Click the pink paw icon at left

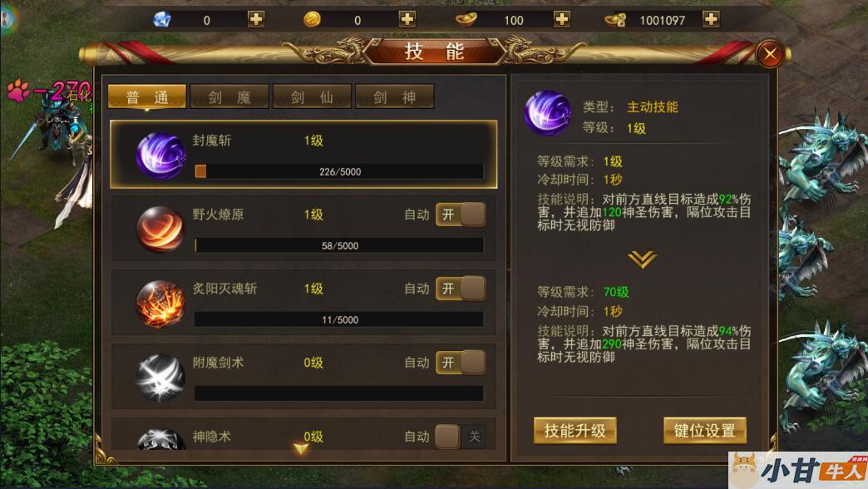18,90
